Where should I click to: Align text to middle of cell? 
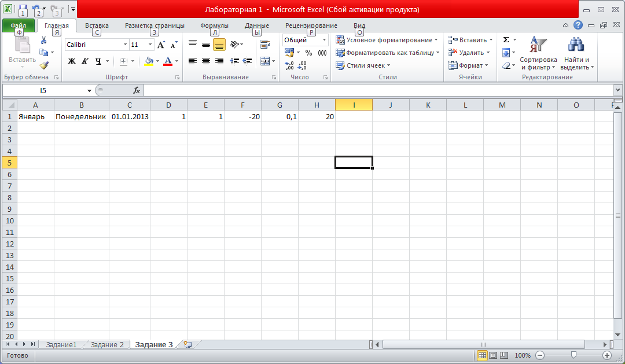(x=205, y=44)
